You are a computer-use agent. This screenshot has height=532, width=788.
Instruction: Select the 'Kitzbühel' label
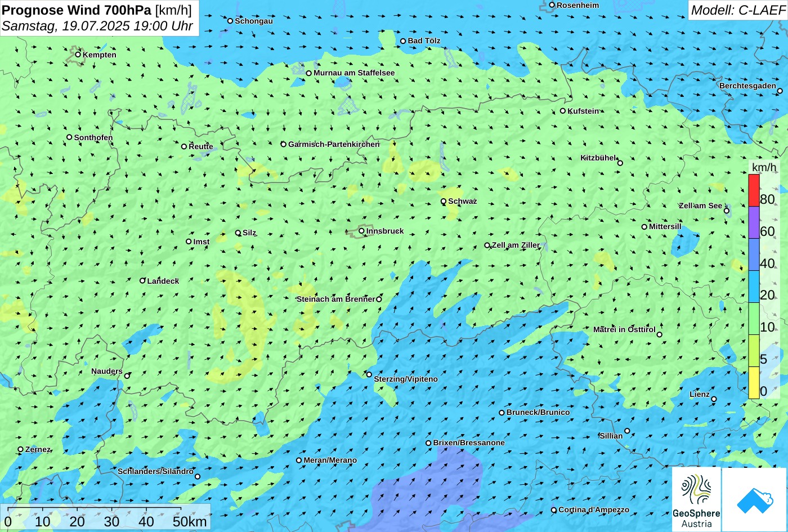[x=598, y=158]
